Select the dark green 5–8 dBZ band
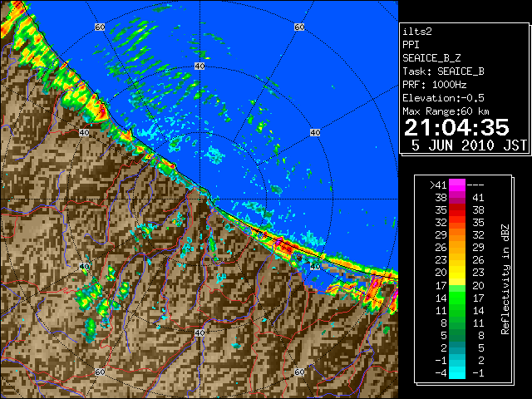 click(457, 335)
